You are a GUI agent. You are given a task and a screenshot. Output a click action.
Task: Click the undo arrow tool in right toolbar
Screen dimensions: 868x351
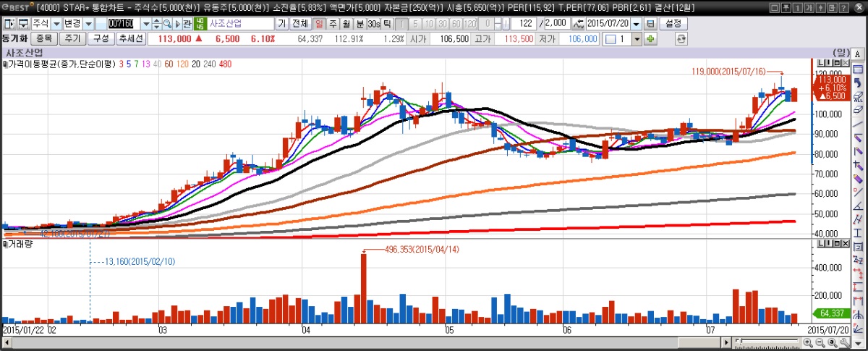pyautogui.click(x=858, y=83)
